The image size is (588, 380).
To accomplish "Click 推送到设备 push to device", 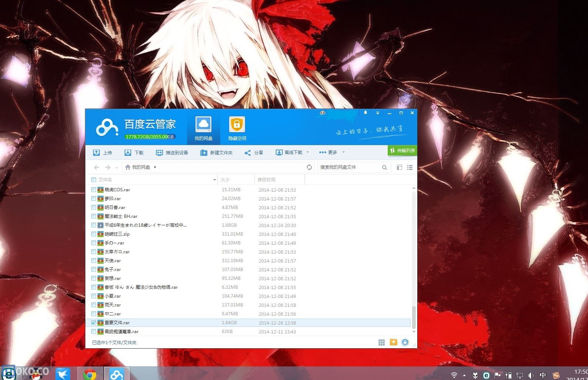I will click(x=172, y=153).
